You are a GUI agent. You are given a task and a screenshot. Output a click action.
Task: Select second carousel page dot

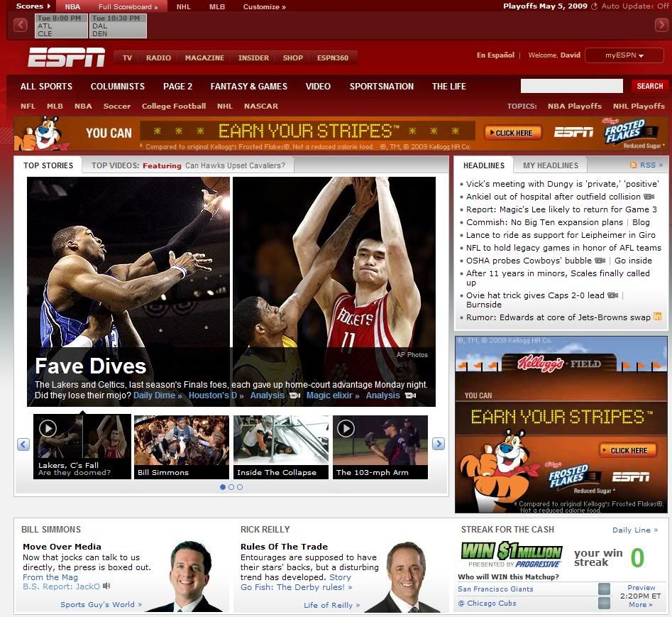pyautogui.click(x=231, y=487)
